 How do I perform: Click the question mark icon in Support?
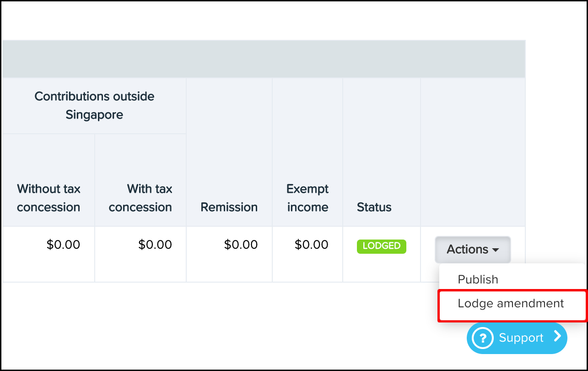pos(483,338)
